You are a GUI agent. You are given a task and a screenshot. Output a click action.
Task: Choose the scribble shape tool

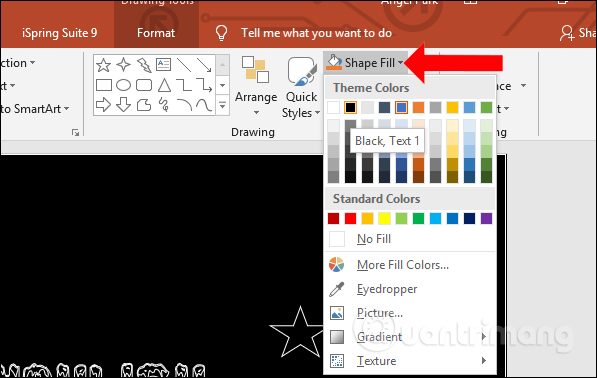[x=164, y=104]
